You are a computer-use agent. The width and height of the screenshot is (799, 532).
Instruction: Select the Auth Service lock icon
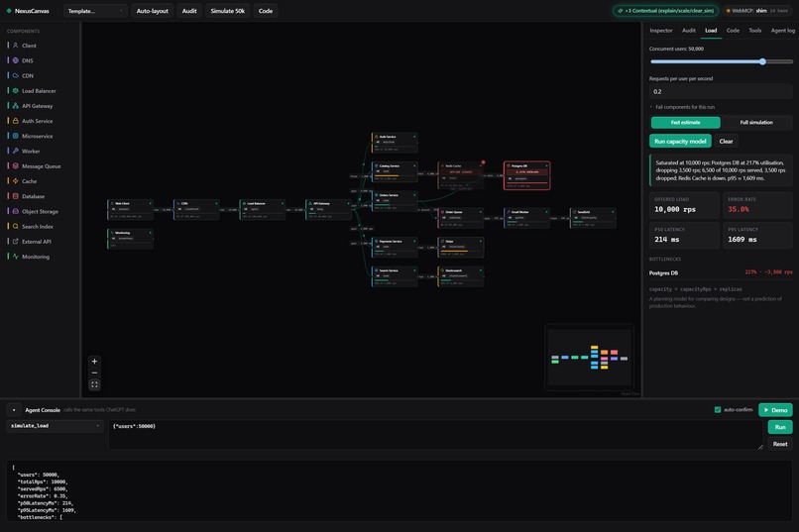click(15, 121)
